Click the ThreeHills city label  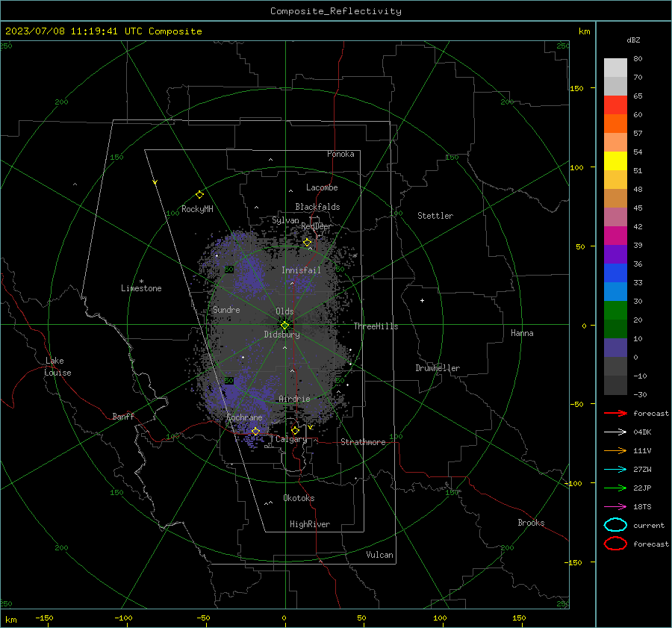(376, 326)
